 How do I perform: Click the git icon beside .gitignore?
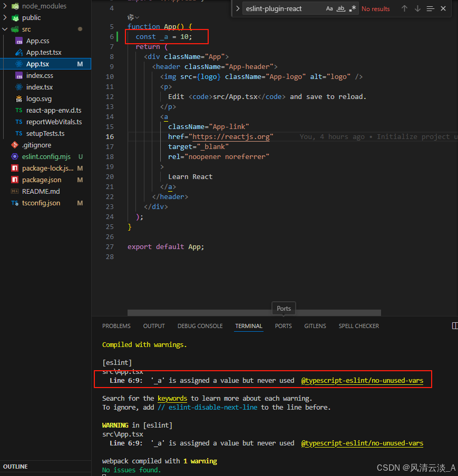click(15, 145)
